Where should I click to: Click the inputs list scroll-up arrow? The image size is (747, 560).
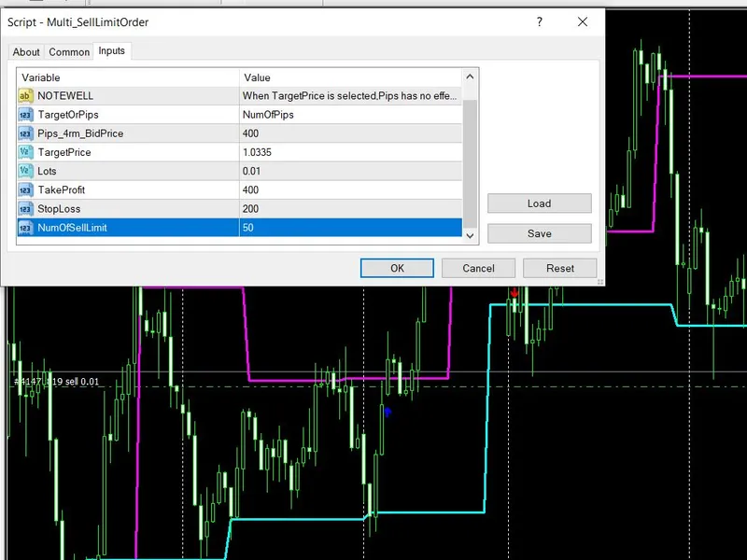coord(470,77)
